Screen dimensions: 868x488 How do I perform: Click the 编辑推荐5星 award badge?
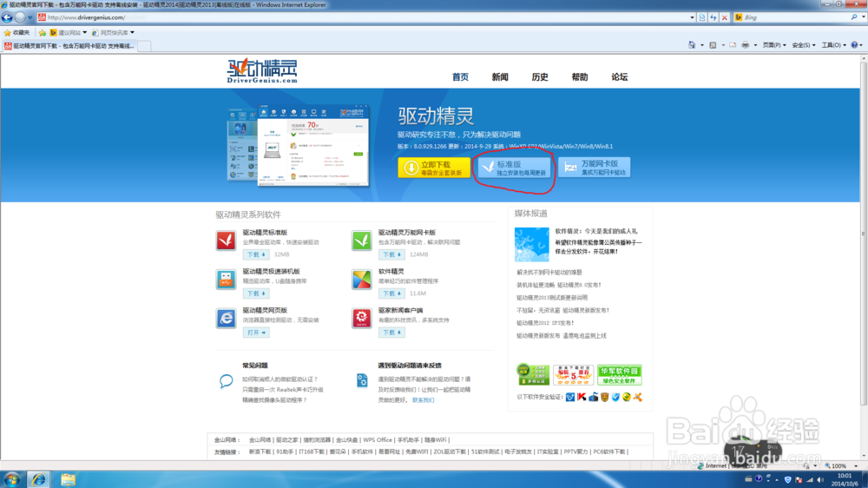tap(573, 375)
